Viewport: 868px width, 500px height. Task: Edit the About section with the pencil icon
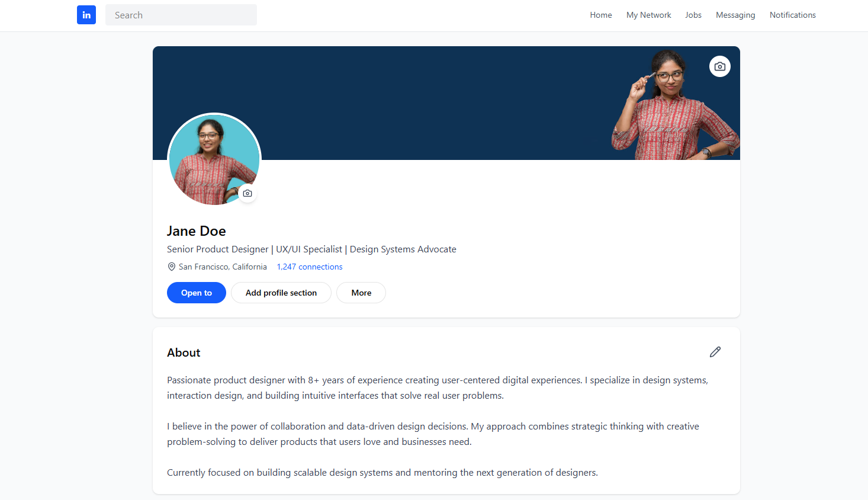[x=715, y=352]
